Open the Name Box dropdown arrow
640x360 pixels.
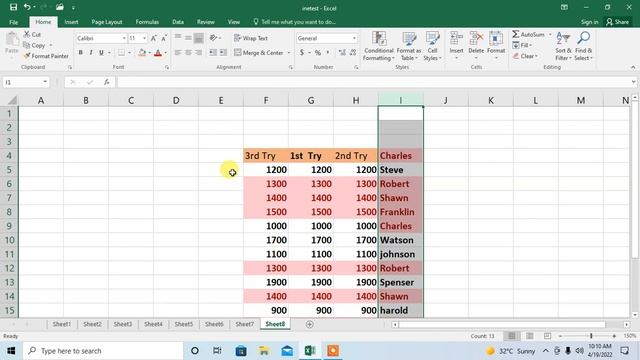click(44, 82)
